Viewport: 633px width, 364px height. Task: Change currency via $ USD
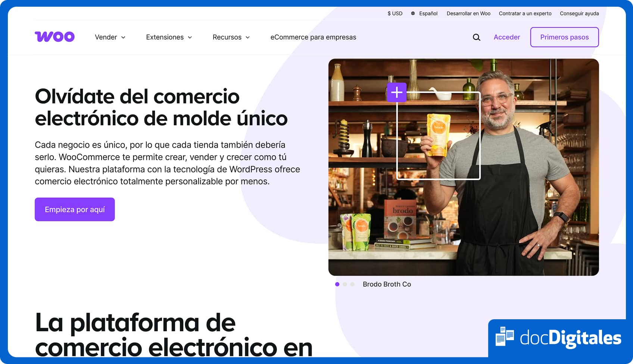coord(395,13)
